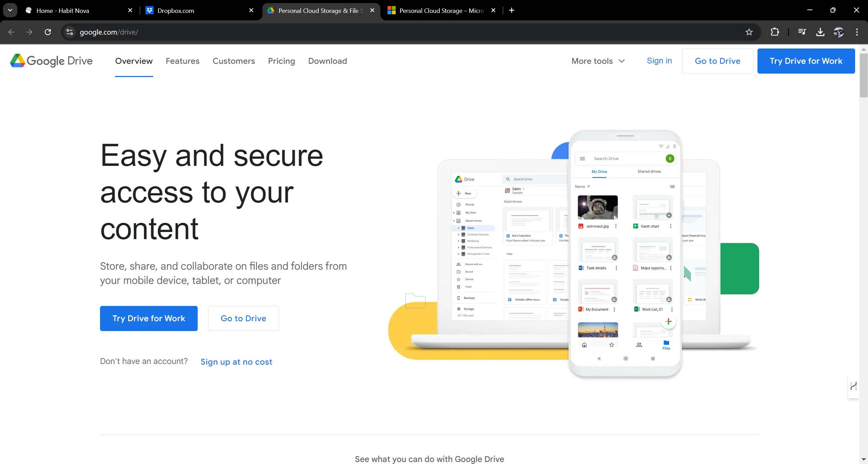
Task: Open the Download nav item
Action: [328, 61]
